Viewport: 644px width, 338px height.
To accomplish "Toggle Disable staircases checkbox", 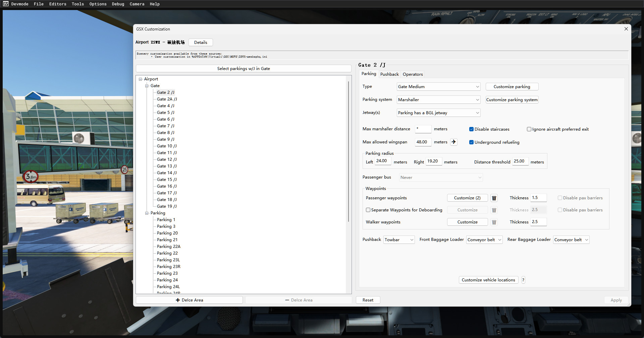I will click(x=471, y=129).
